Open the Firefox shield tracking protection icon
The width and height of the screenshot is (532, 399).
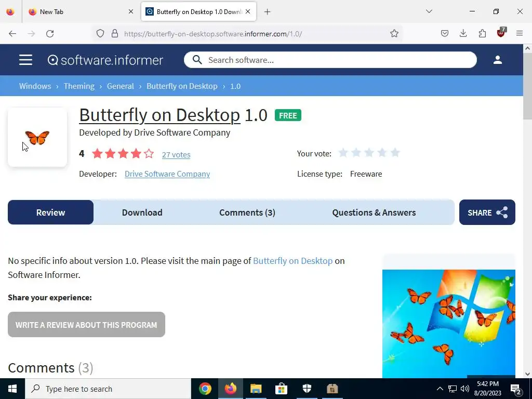[100, 33]
